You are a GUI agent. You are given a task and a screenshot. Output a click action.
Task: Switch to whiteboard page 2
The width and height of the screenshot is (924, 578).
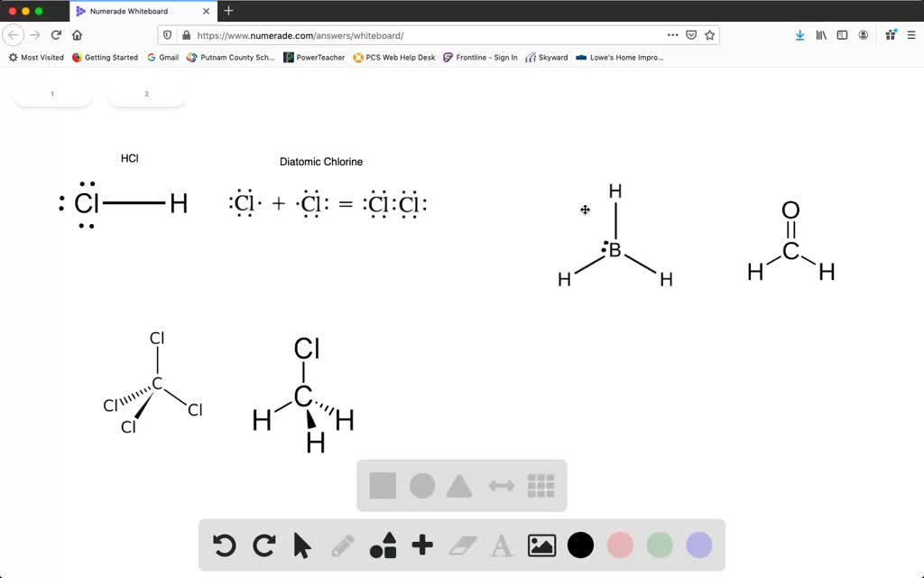click(146, 93)
